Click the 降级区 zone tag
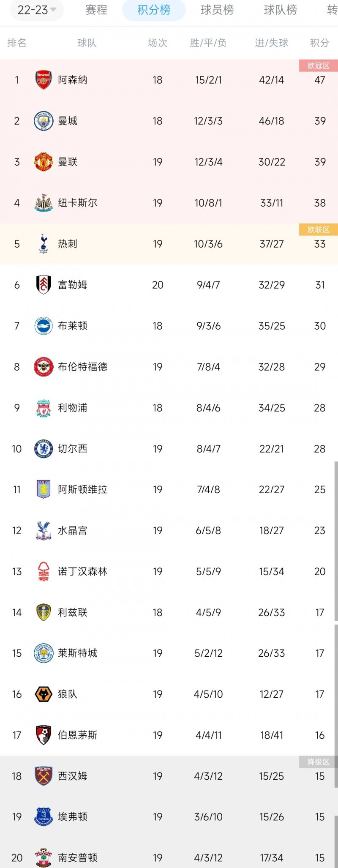Image resolution: width=338 pixels, height=868 pixels. [x=318, y=762]
